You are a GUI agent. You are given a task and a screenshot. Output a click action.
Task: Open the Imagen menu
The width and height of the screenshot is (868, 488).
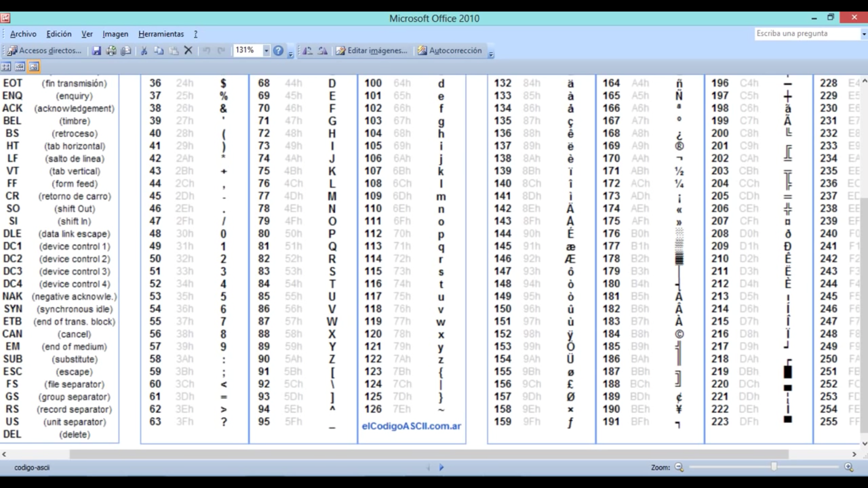115,34
